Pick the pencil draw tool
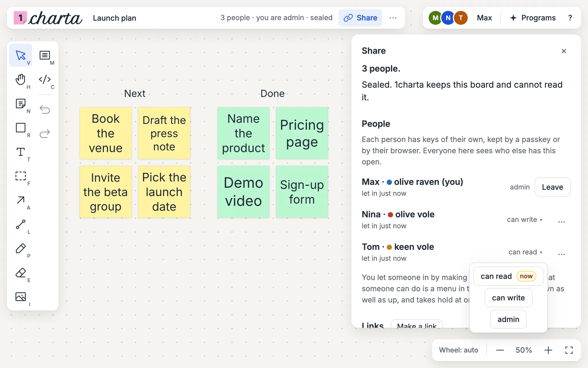 (21, 248)
